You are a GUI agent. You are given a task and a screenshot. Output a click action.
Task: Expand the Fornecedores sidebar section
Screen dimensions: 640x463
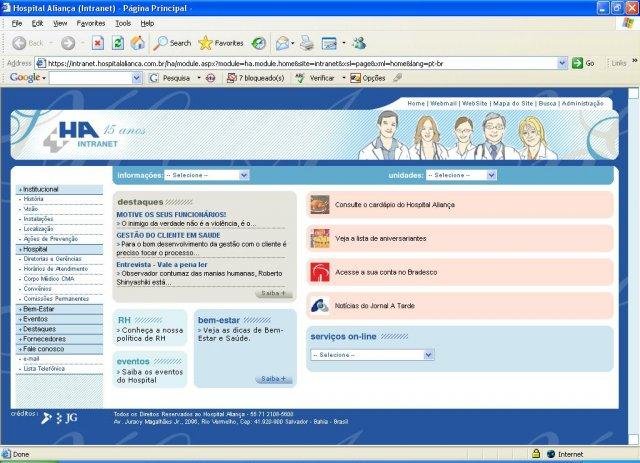[x=60, y=339]
